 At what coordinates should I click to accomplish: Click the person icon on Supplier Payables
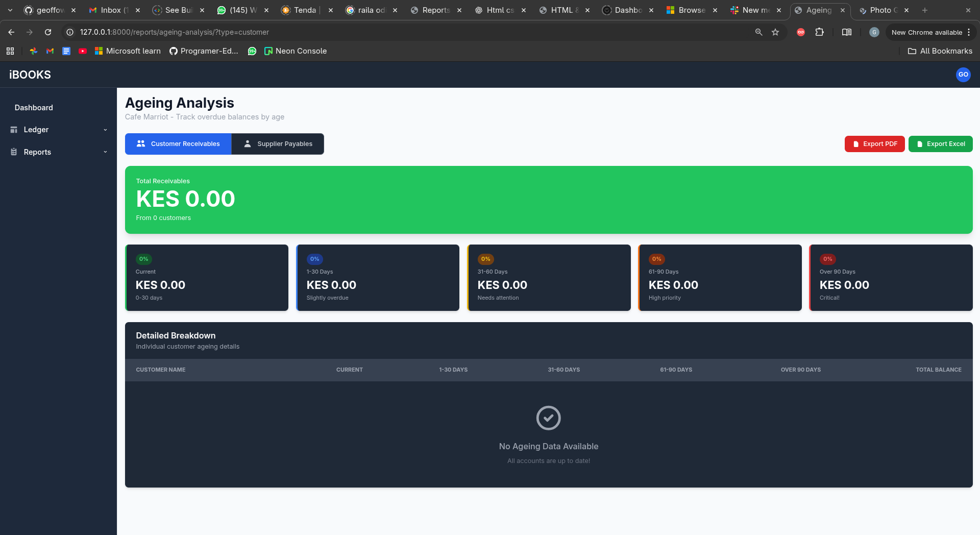pos(248,144)
